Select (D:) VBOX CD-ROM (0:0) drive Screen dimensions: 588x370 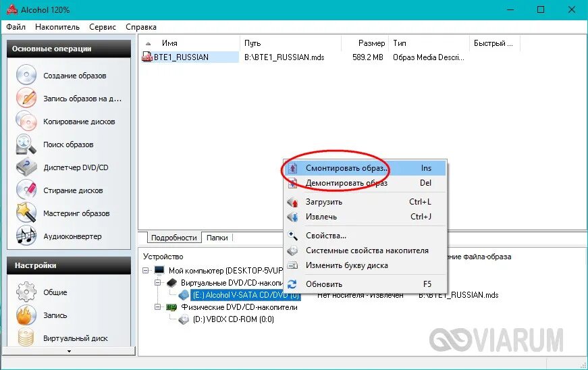coord(234,319)
